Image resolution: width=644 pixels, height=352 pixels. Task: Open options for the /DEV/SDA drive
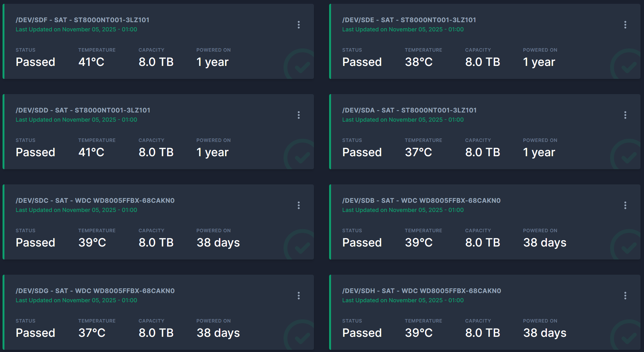(625, 115)
